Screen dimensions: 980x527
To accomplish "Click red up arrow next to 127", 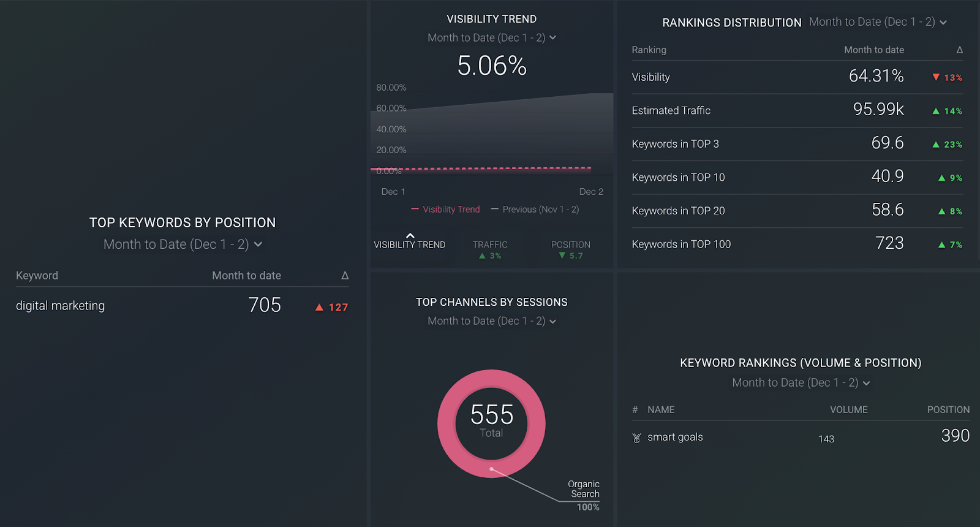I will tap(319, 308).
